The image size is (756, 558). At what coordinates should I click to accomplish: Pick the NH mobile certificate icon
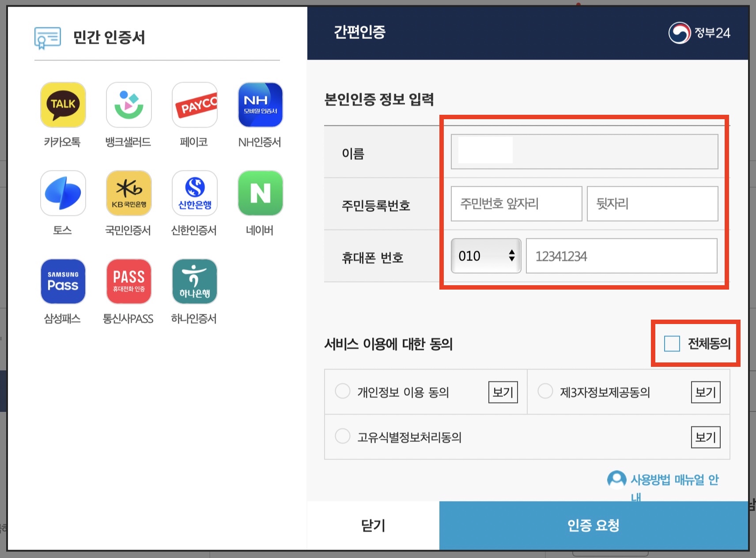click(x=260, y=105)
